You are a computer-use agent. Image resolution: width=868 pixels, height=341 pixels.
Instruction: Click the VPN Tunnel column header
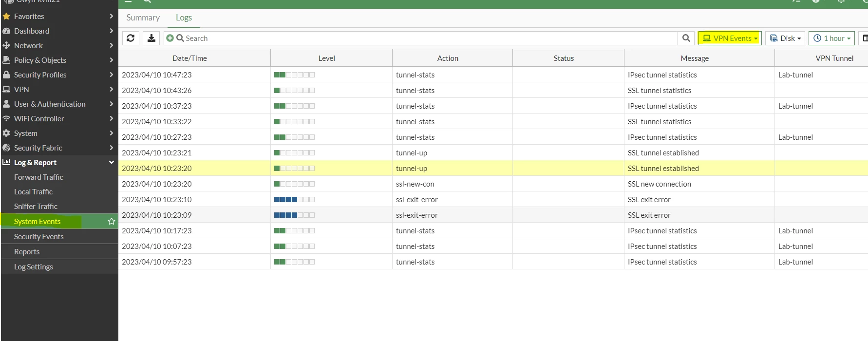coord(821,58)
